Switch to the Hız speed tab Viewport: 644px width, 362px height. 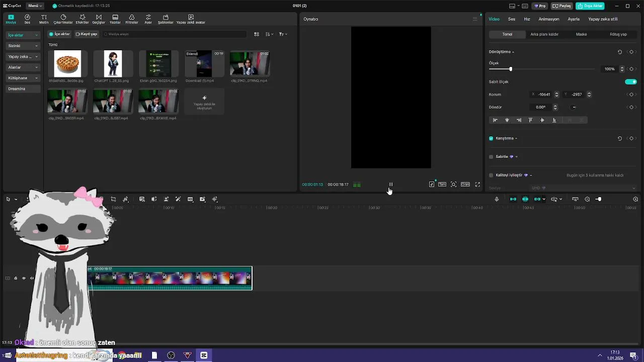(x=527, y=19)
